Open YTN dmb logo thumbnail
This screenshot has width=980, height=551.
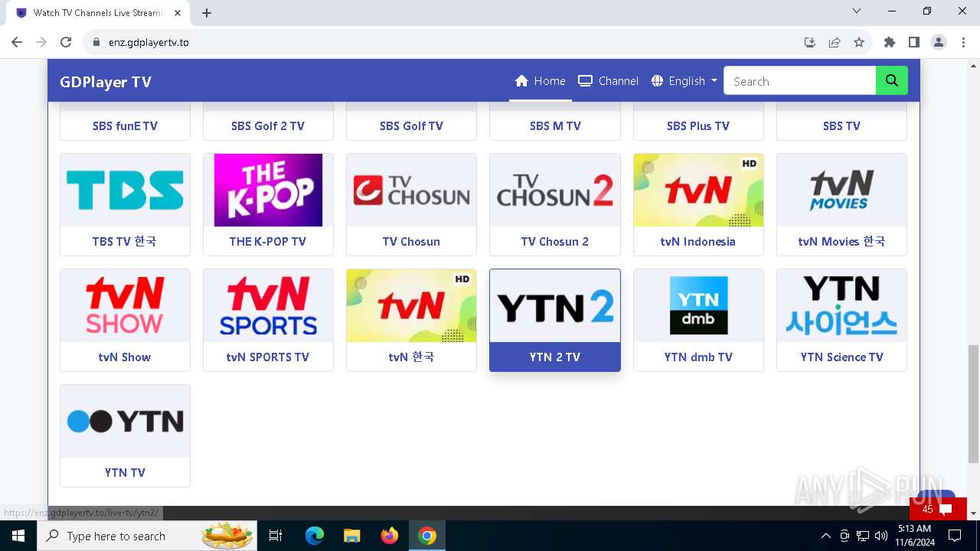coord(698,305)
